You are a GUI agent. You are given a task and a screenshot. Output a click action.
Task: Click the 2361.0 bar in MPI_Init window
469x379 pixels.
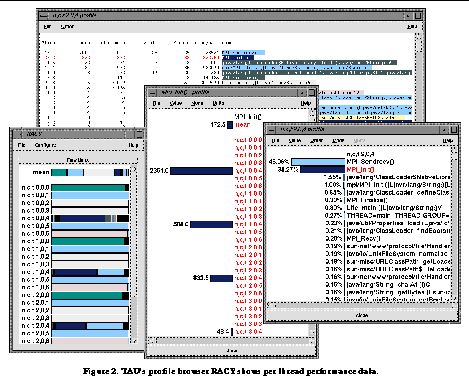pos(202,171)
